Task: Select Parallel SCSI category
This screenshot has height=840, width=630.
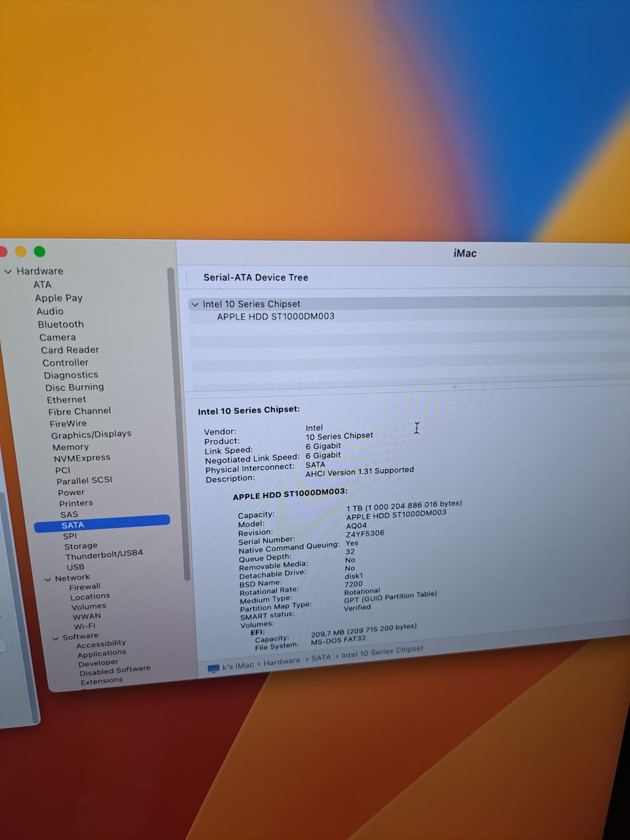Action: click(x=85, y=480)
